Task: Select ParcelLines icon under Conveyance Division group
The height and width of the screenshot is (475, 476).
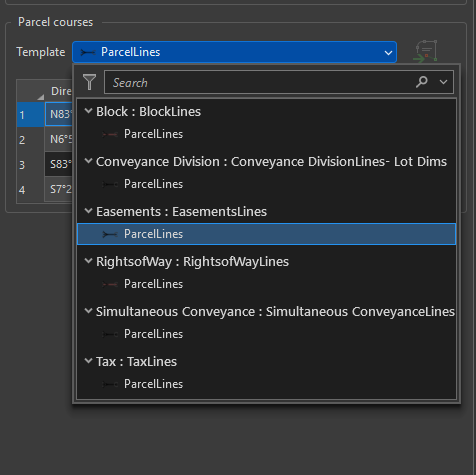Action: (110, 184)
